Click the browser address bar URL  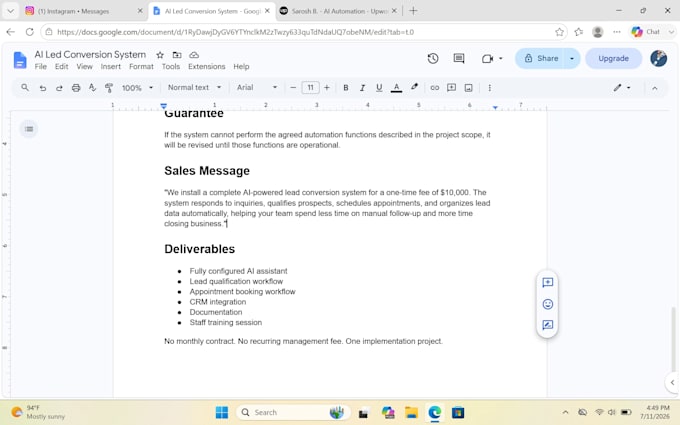(x=235, y=32)
